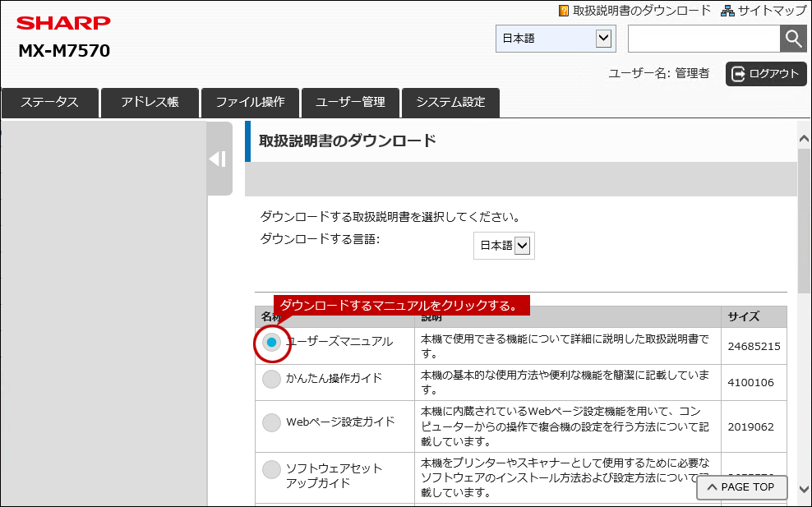Go to the ユーザー管理 tab
This screenshot has width=812, height=507.
coord(350,103)
